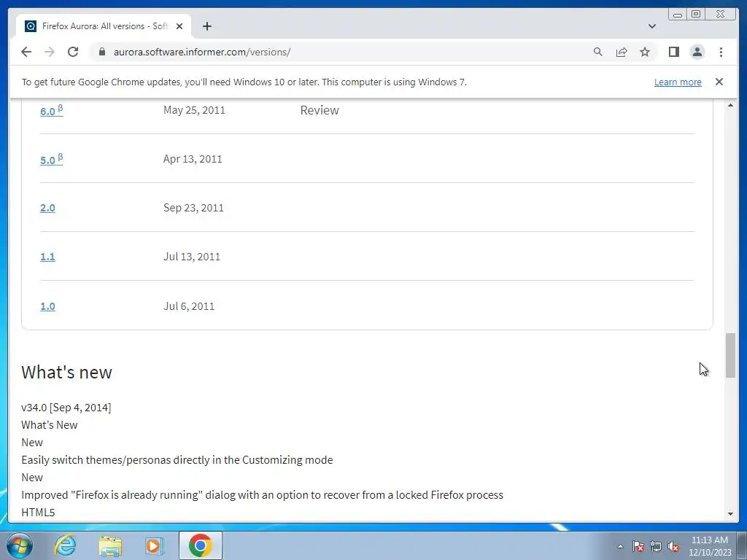
Task: Click the Chrome taskbar icon
Action: 201,545
